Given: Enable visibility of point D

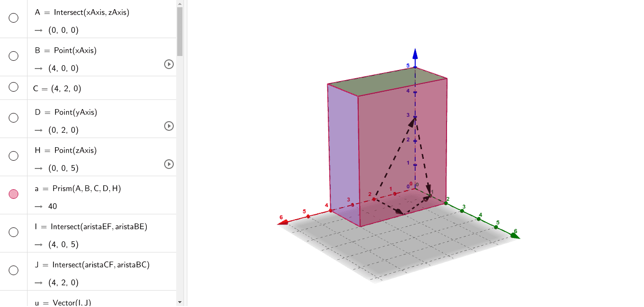Looking at the screenshot, I should coord(14,118).
